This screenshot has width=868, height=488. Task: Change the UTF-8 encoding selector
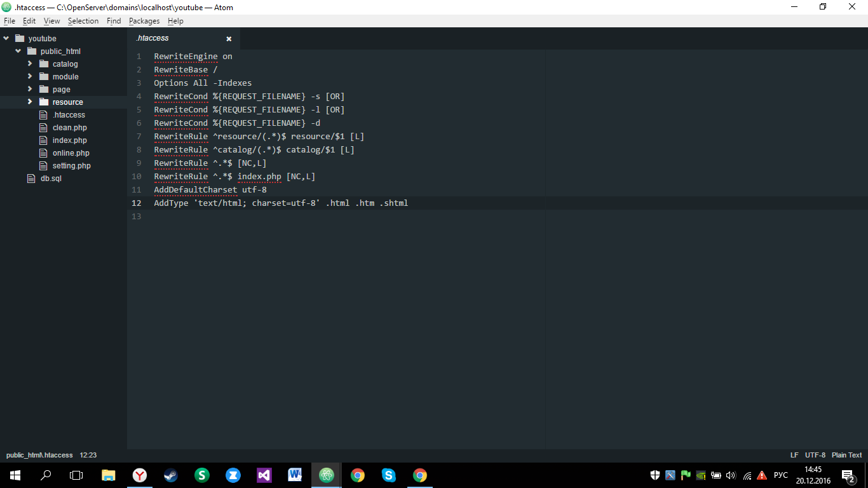[815, 455]
